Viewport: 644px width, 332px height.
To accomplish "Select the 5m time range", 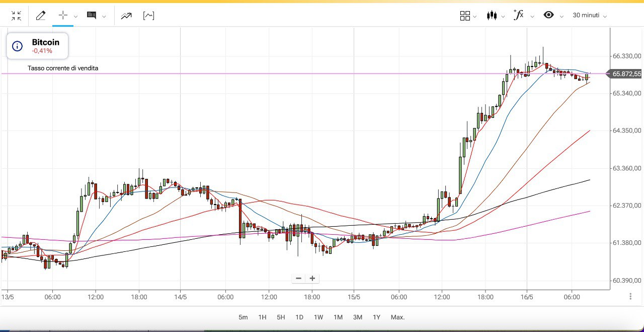I will 243,317.
